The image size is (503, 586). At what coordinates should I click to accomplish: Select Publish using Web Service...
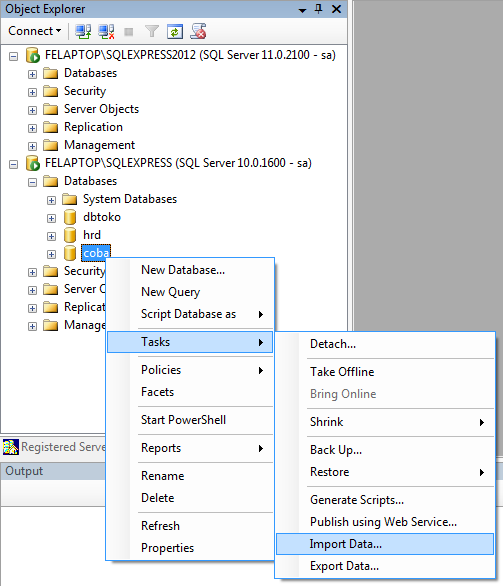[x=385, y=522]
